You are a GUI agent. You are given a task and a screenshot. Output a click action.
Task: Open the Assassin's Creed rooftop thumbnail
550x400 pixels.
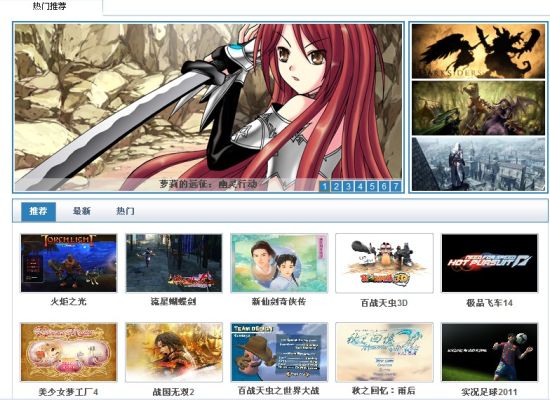(x=478, y=164)
